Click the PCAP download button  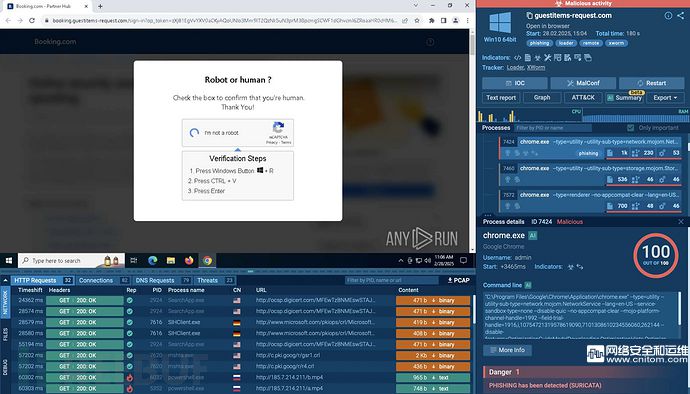tap(458, 280)
